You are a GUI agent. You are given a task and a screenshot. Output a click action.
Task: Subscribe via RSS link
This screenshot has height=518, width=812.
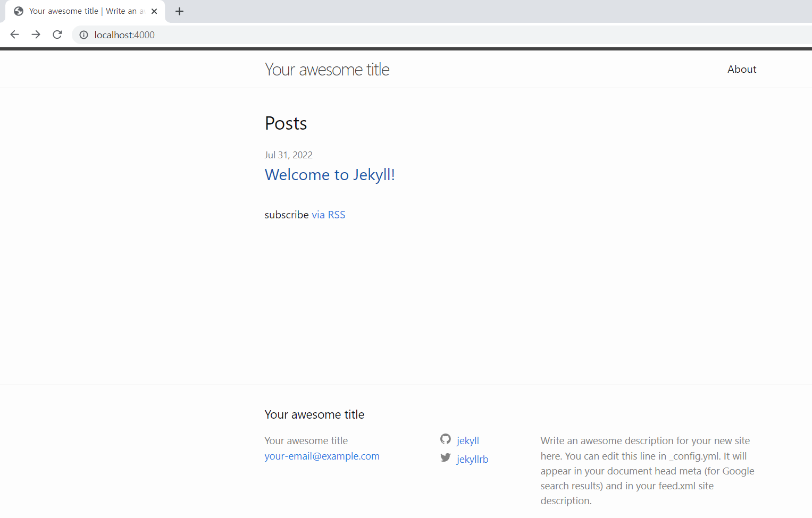coord(328,215)
